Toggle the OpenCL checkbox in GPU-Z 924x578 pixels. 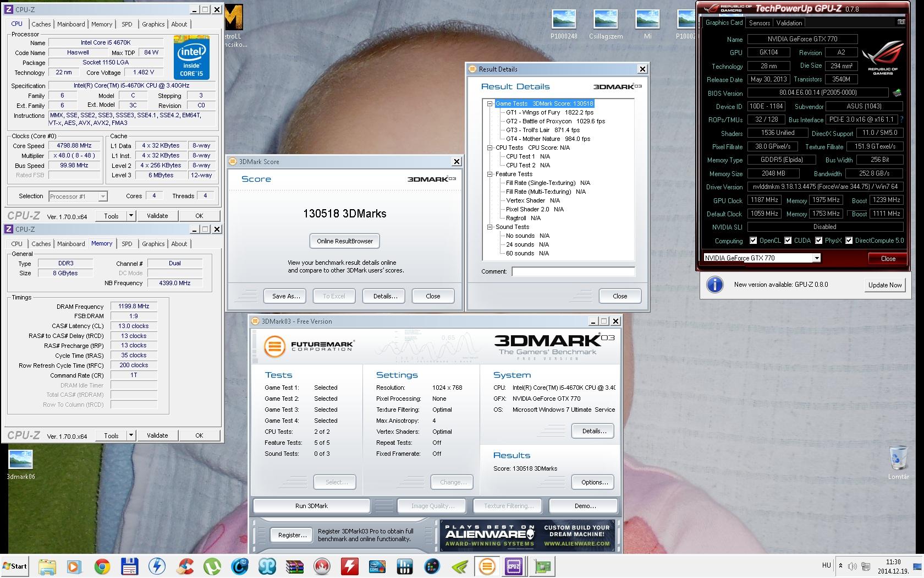click(x=754, y=241)
